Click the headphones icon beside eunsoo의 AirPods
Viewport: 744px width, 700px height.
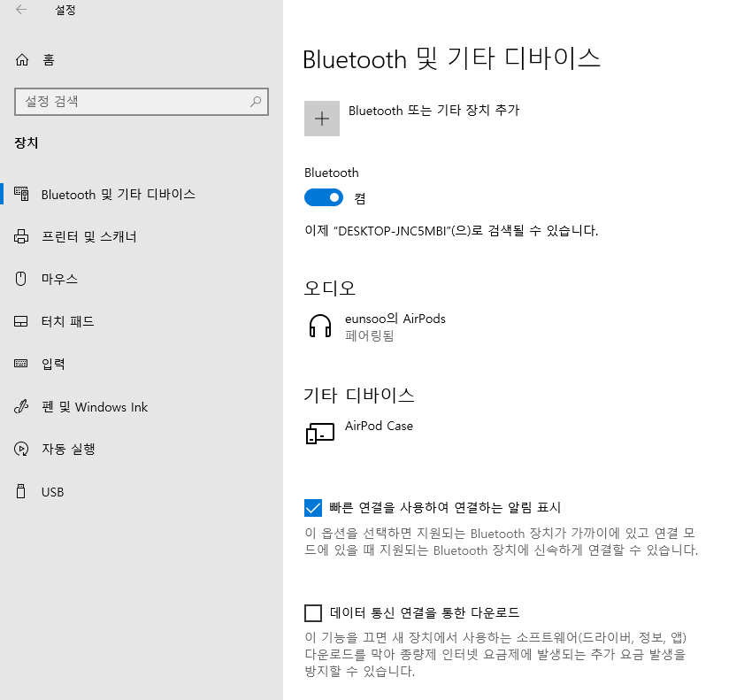(x=319, y=325)
